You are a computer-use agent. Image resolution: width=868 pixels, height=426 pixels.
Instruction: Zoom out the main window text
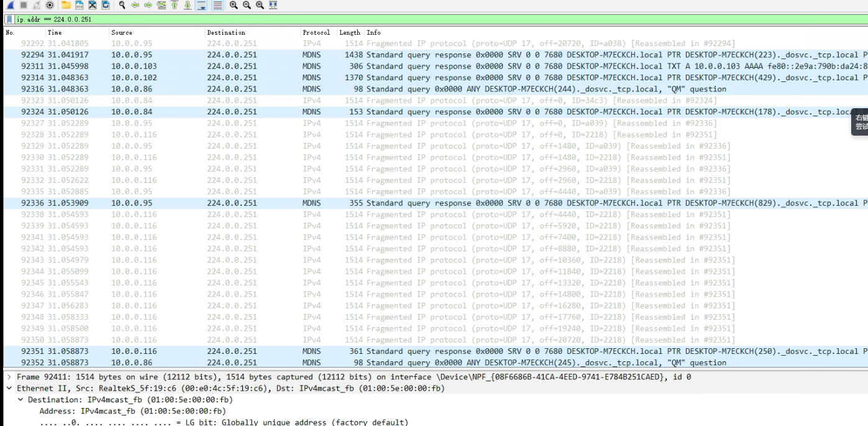pyautogui.click(x=247, y=5)
